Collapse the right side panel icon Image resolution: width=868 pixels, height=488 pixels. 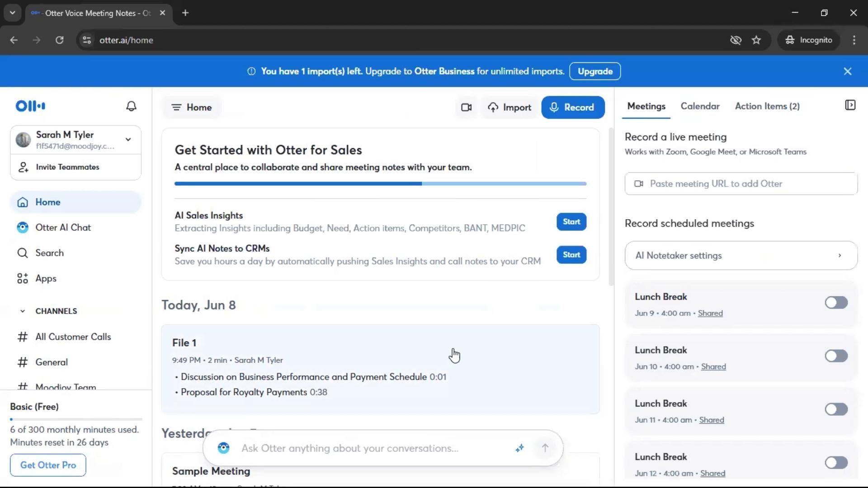click(x=850, y=105)
